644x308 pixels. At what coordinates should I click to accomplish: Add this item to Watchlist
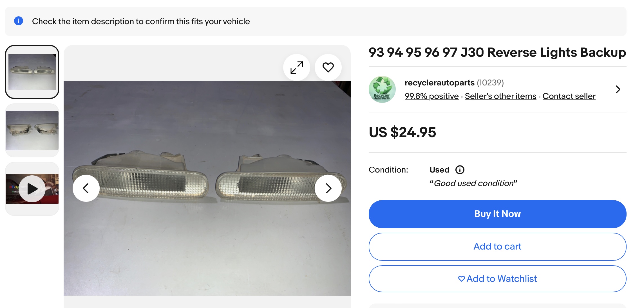[497, 279]
